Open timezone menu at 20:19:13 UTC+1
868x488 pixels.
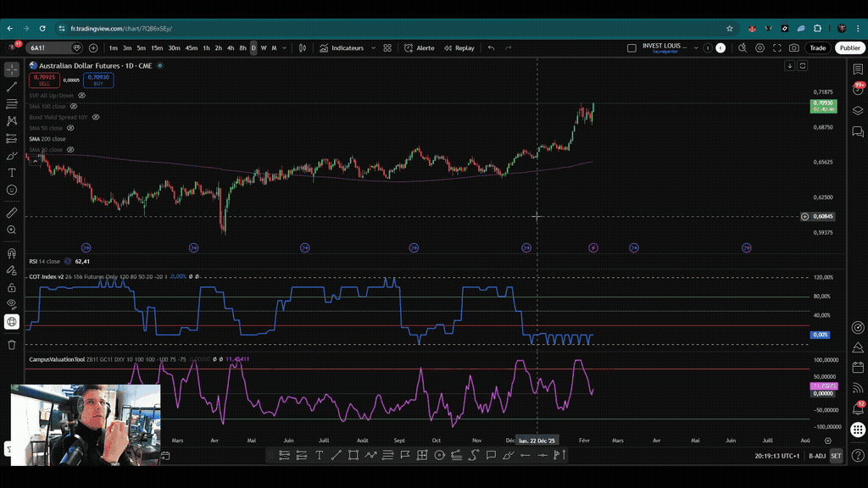click(776, 456)
